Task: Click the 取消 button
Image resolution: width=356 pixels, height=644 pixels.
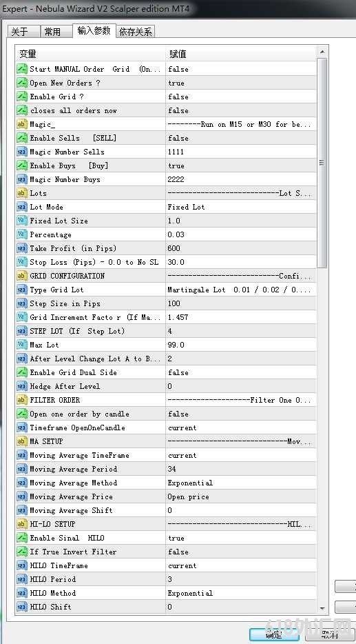Action: coord(329,634)
